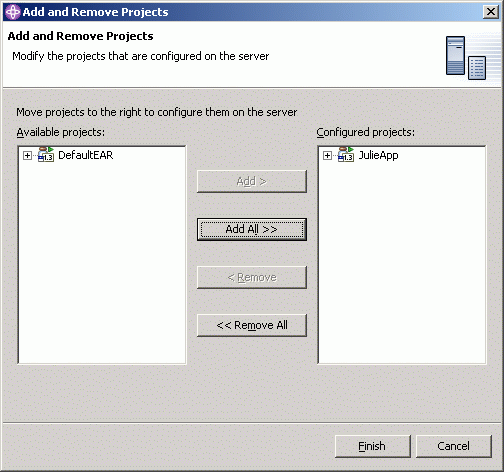Click the server banner image in header
Image resolution: width=504 pixels, height=472 pixels.
click(x=466, y=58)
